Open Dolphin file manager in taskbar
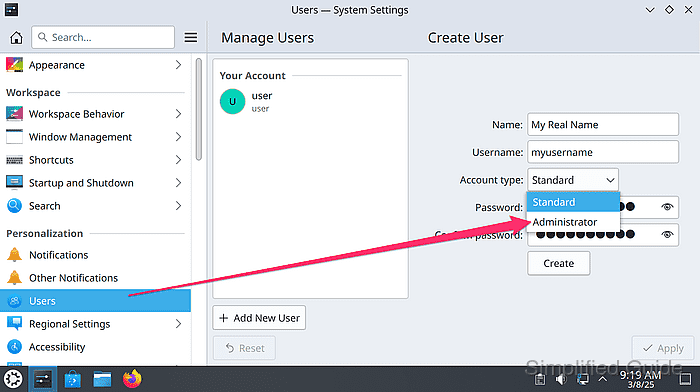The width and height of the screenshot is (700, 392). (x=102, y=380)
